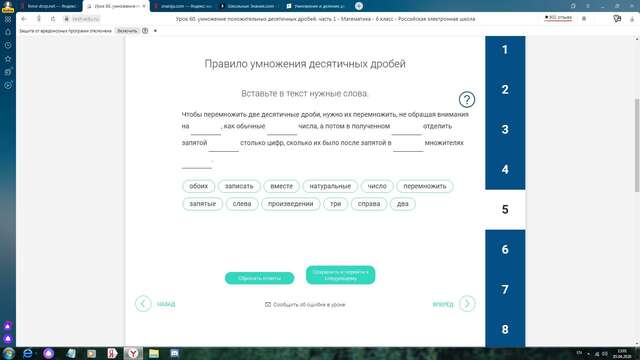The height and width of the screenshot is (360, 640).
Task: Reload the page with refresh icon
Action: (x=53, y=19)
